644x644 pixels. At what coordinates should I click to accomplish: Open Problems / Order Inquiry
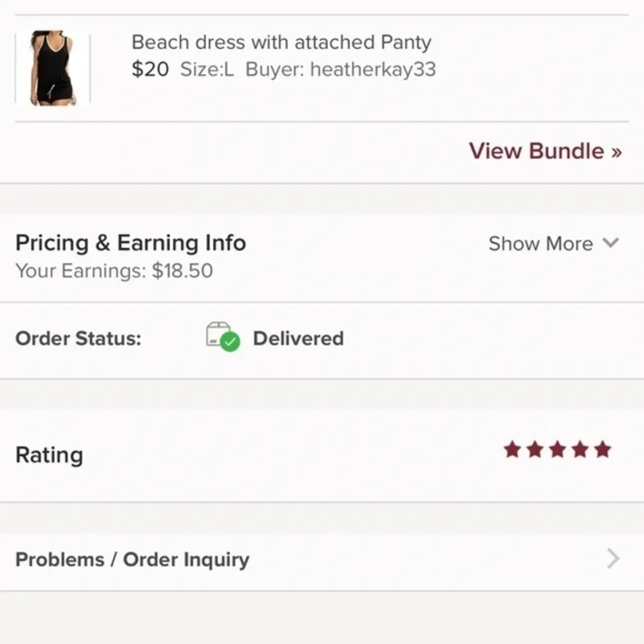(x=132, y=560)
